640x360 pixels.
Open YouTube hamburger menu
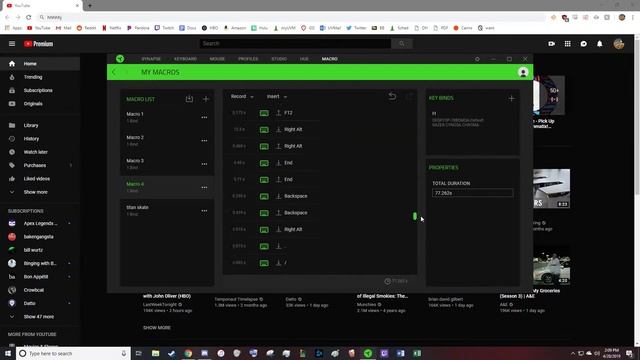tap(12, 44)
